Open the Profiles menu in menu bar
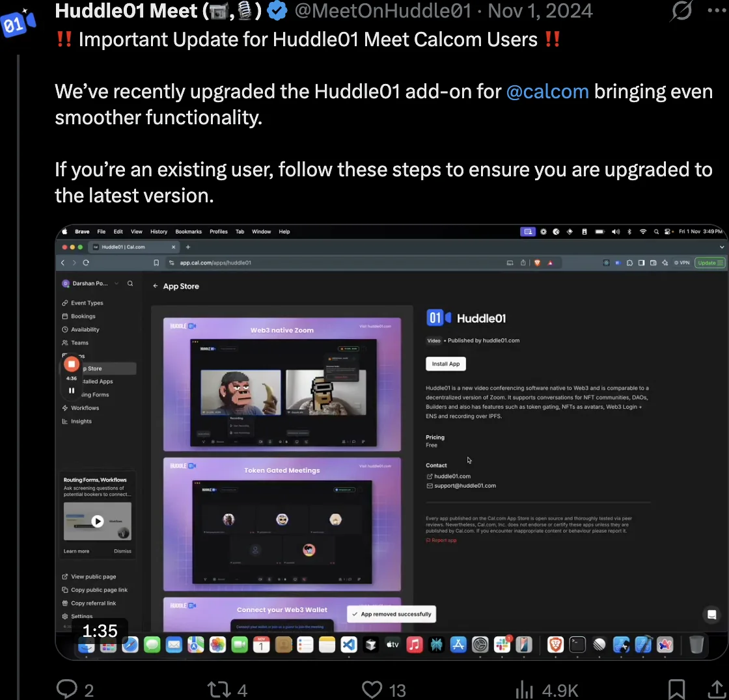The height and width of the screenshot is (700, 729). (x=219, y=232)
